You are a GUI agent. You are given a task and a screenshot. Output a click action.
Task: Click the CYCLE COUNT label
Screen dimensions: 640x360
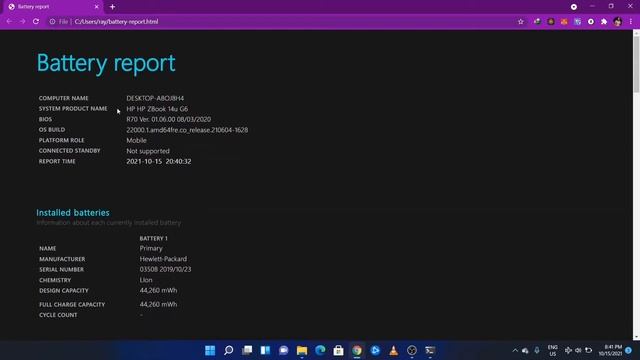click(58, 315)
